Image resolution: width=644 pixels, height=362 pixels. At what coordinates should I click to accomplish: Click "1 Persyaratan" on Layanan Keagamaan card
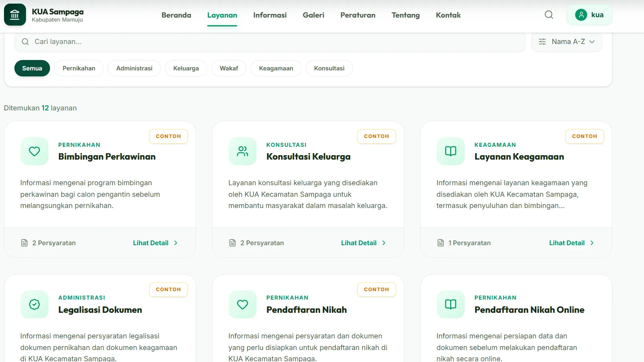click(x=469, y=243)
